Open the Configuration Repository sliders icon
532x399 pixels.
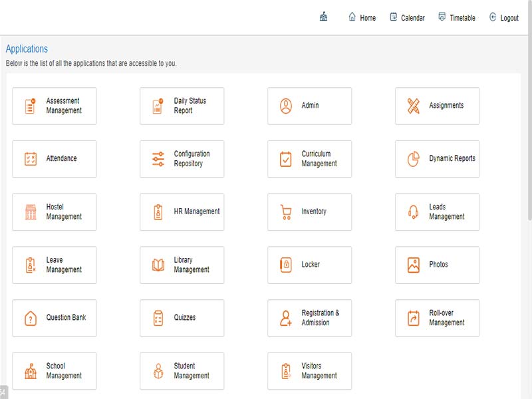(158, 159)
